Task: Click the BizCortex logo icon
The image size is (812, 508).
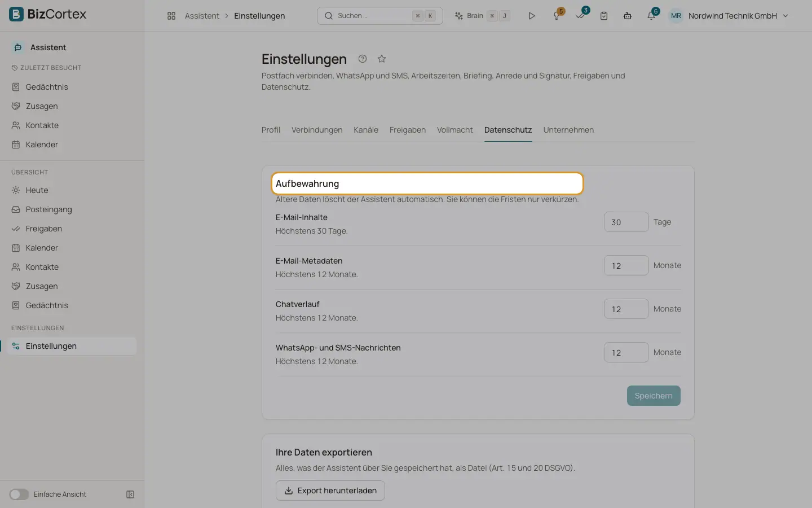Action: coord(16,14)
